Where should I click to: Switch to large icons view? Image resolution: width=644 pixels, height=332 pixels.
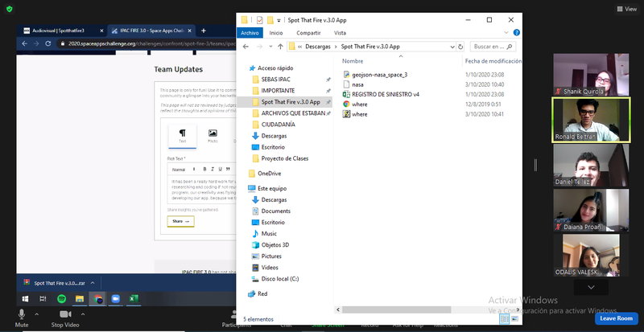[515, 318]
